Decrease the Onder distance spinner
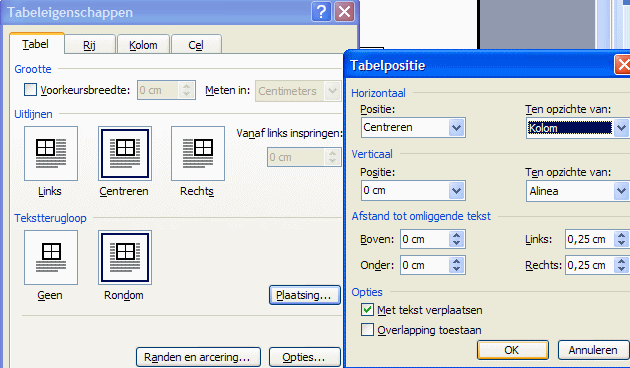 pyautogui.click(x=456, y=270)
